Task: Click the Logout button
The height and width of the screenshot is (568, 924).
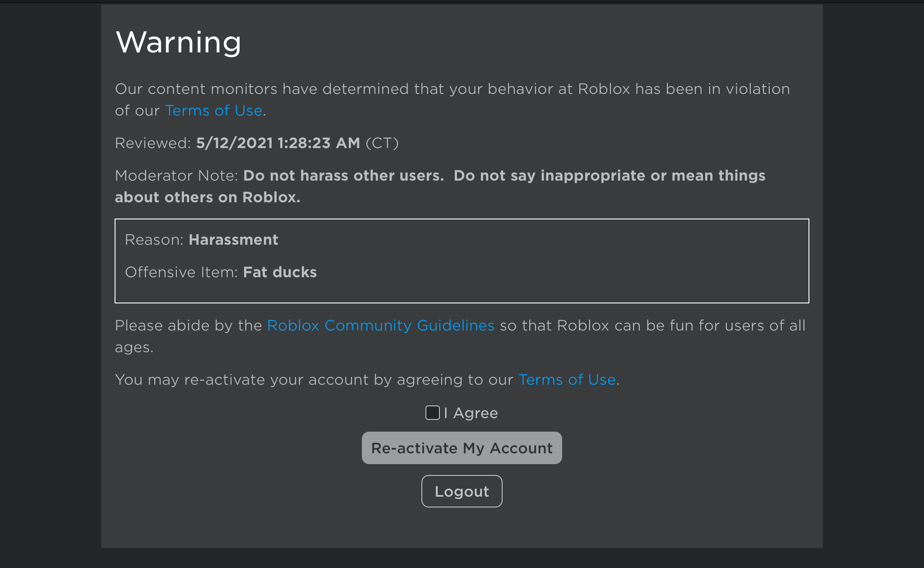Action: tap(462, 491)
